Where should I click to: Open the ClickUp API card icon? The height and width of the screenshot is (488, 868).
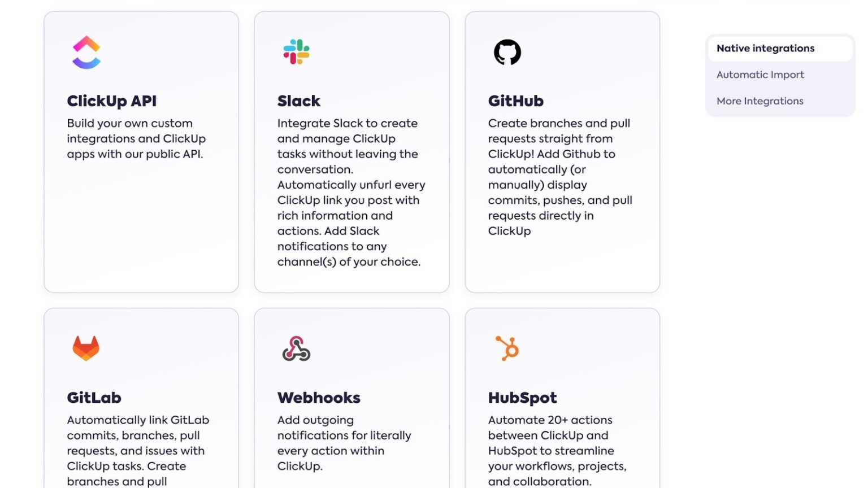pos(85,51)
